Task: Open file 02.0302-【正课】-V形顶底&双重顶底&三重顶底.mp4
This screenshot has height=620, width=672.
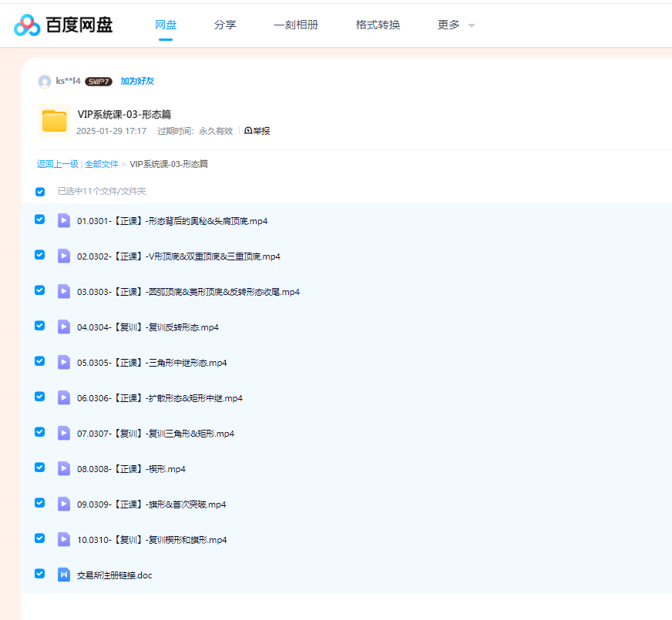Action: (179, 256)
